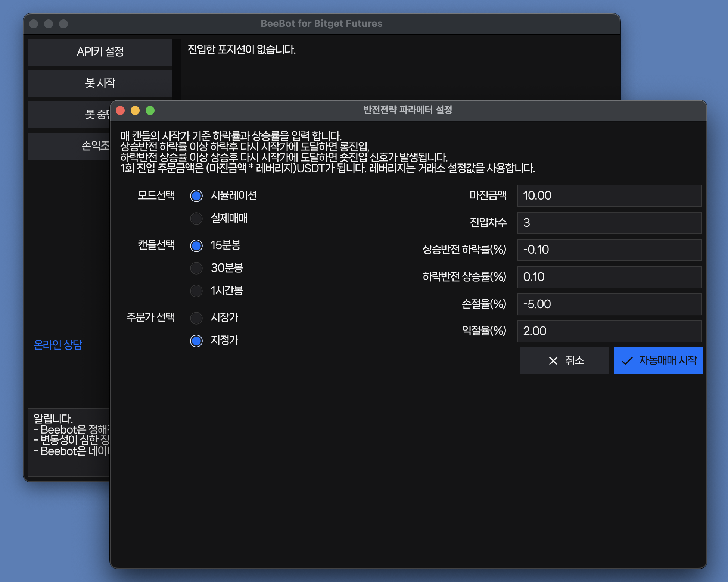This screenshot has height=582, width=728.
Task: Click the 진입차수 input field
Action: [609, 223]
